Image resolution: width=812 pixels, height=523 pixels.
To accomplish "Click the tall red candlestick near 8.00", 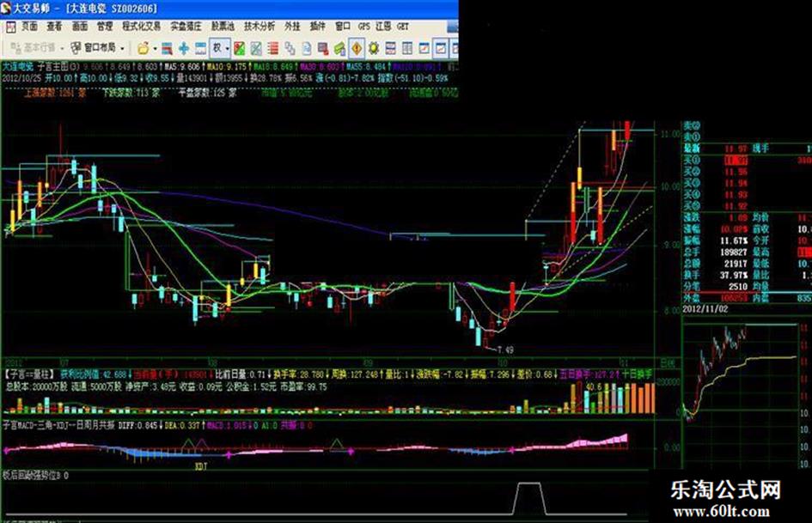I will tap(512, 297).
